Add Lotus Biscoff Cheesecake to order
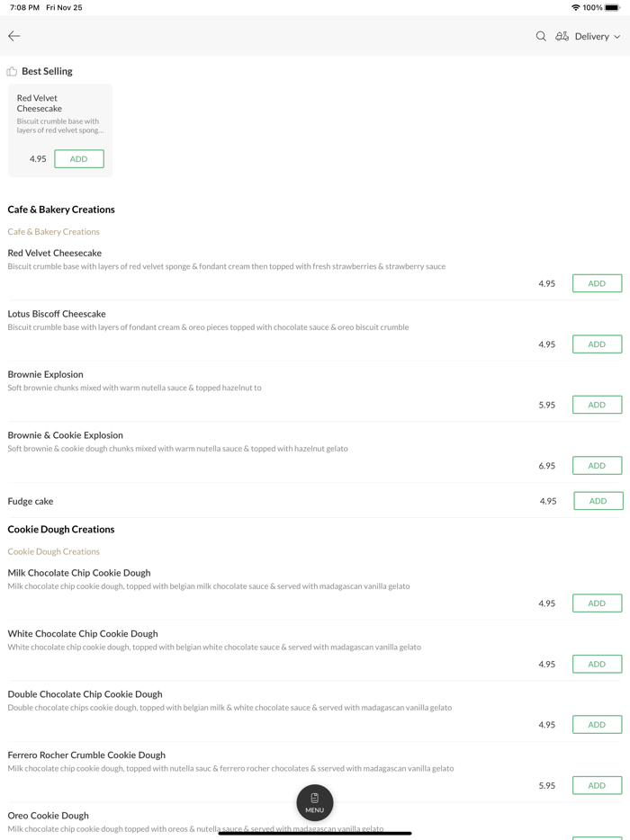This screenshot has width=630, height=840. tap(597, 344)
